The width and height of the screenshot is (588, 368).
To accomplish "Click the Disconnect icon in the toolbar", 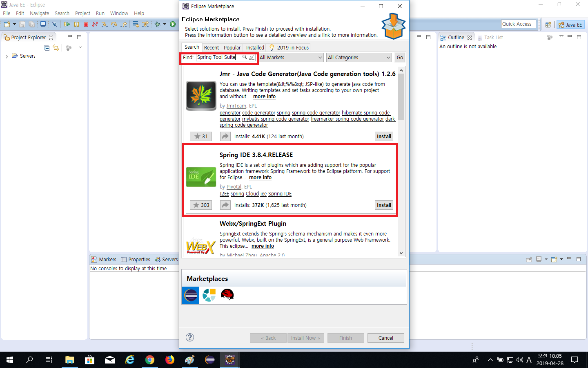I will tap(95, 24).
